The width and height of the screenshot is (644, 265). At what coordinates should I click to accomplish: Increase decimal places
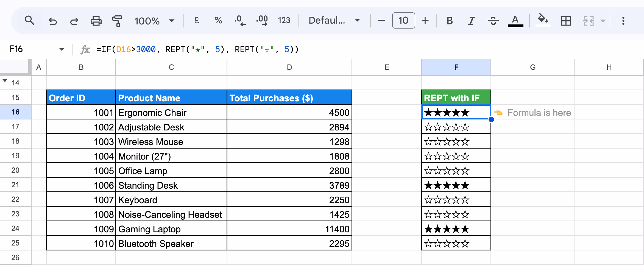(262, 21)
